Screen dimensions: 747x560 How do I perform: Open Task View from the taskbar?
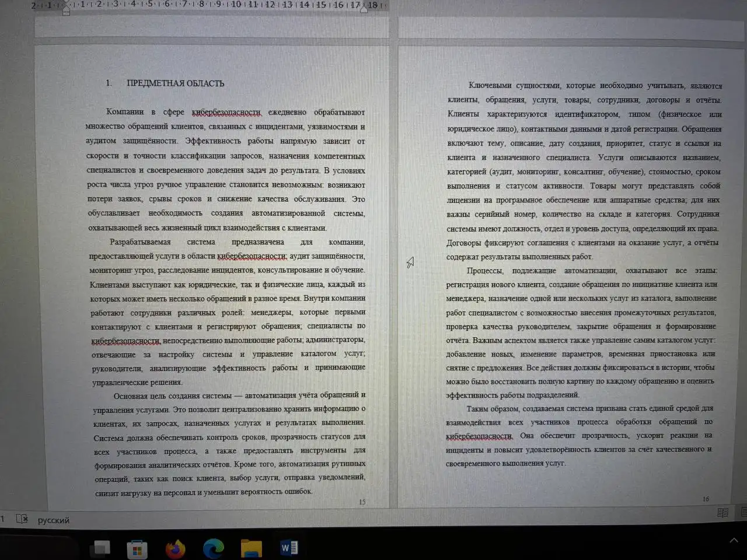point(100,548)
